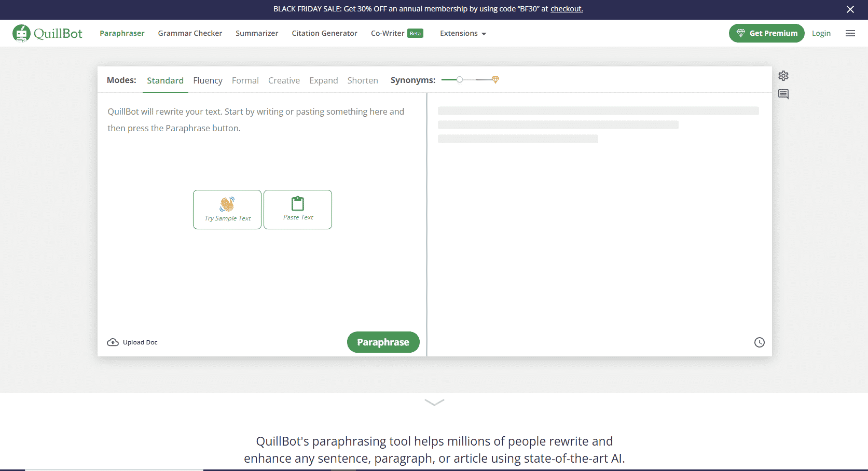Open the hamburger menu icon
868x471 pixels.
850,33
